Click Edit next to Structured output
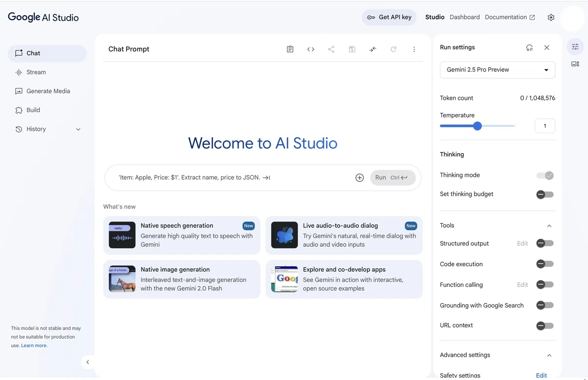Screen dimensions: 588x380 click(522, 243)
